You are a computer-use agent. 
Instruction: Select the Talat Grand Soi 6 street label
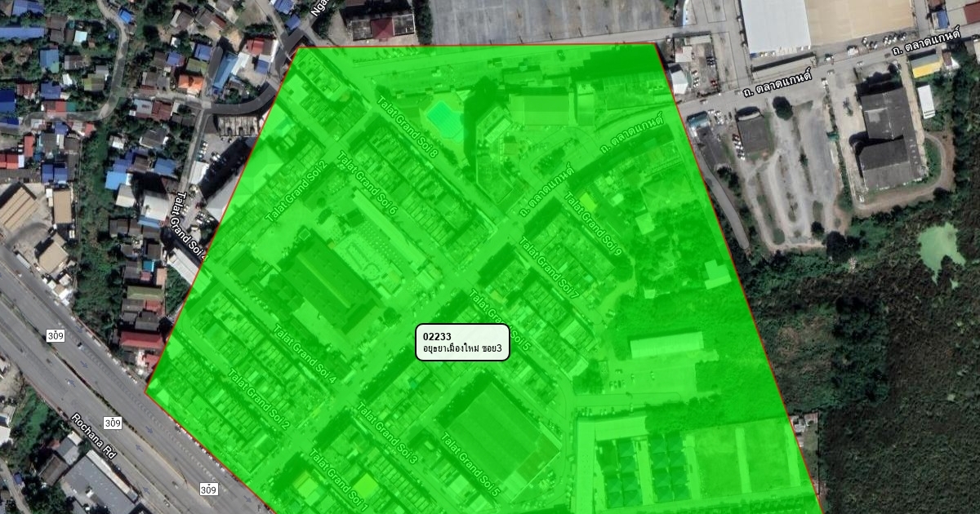pos(366,184)
